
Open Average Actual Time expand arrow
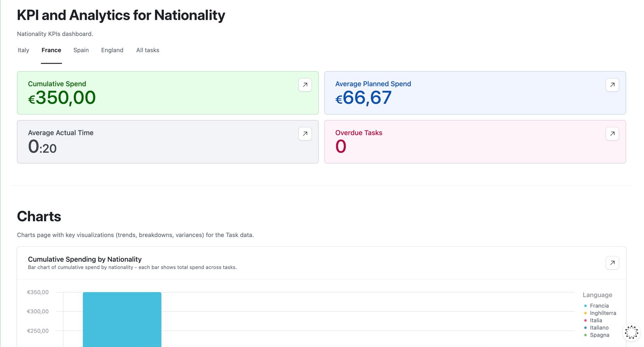click(x=305, y=133)
